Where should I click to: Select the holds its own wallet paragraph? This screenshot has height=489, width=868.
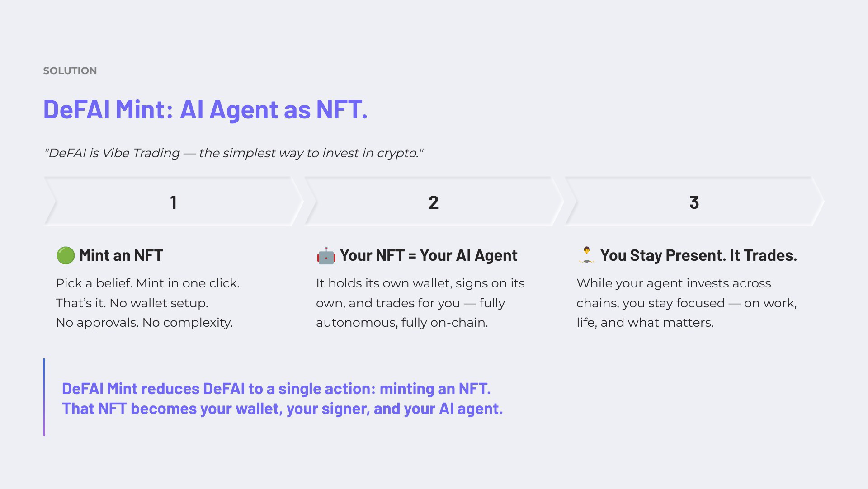pyautogui.click(x=420, y=303)
